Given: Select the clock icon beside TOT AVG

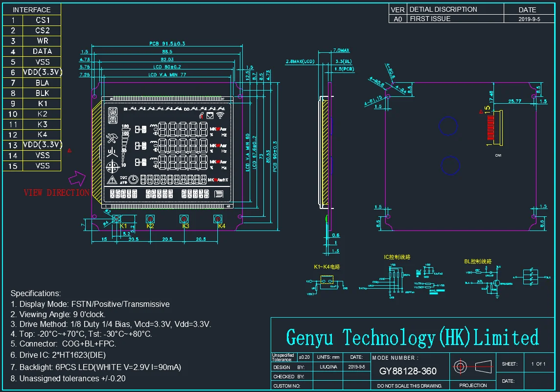Looking at the screenshot, I should [x=133, y=179].
